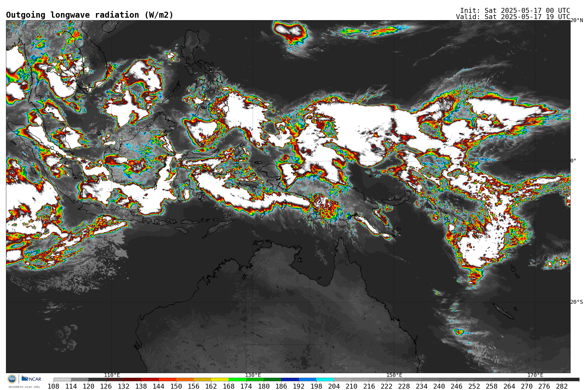Click the colorbar value 252

coord(474,386)
